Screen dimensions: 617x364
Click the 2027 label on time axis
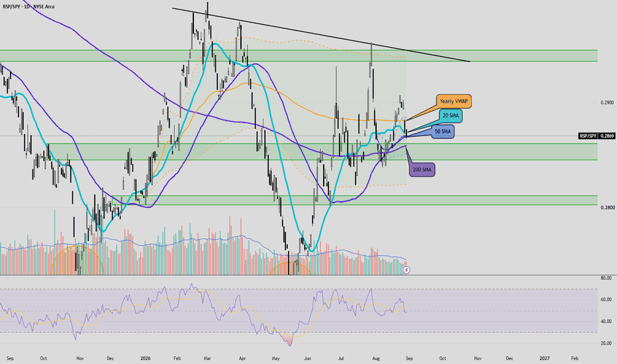pyautogui.click(x=545, y=359)
